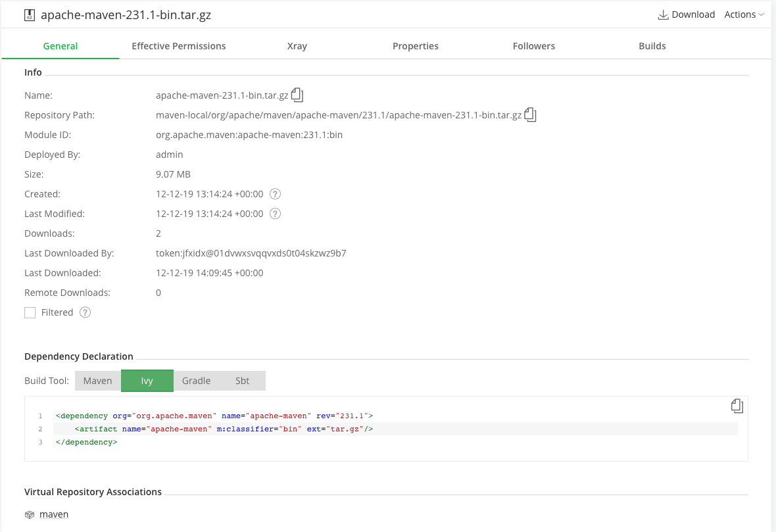
Task: Click the Module ID value org.apache.maven:apache-maven:231.1:bin
Action: 249,135
